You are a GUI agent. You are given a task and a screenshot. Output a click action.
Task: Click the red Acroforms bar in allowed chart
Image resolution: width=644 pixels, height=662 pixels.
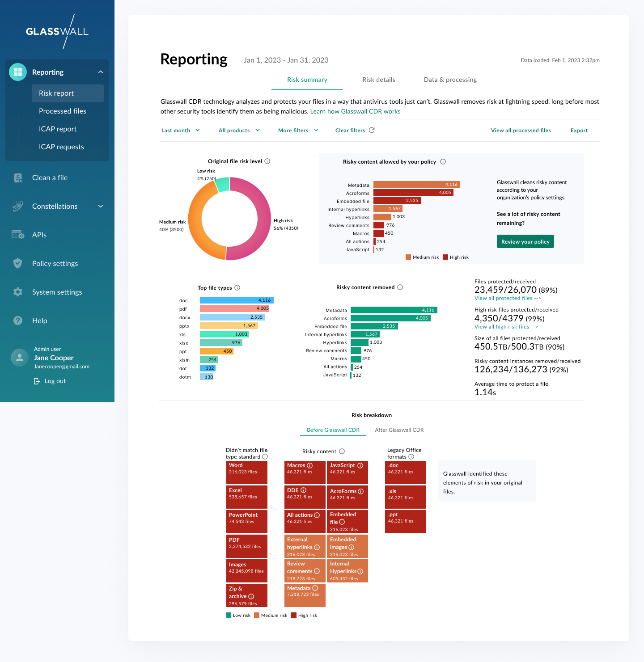tap(413, 193)
